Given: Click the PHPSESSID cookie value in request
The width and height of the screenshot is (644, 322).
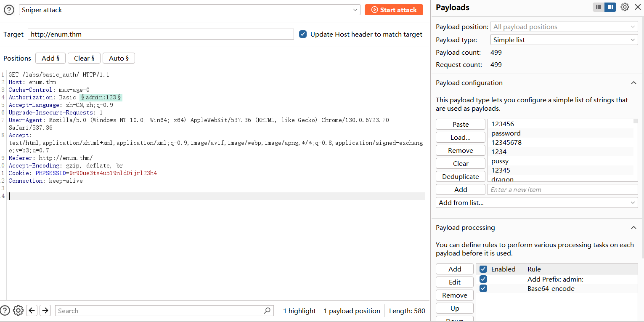Looking at the screenshot, I should (113, 173).
